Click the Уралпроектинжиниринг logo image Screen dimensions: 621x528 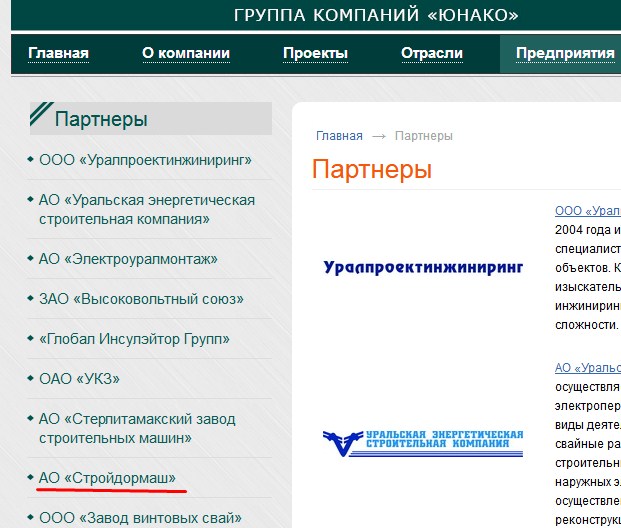click(423, 268)
